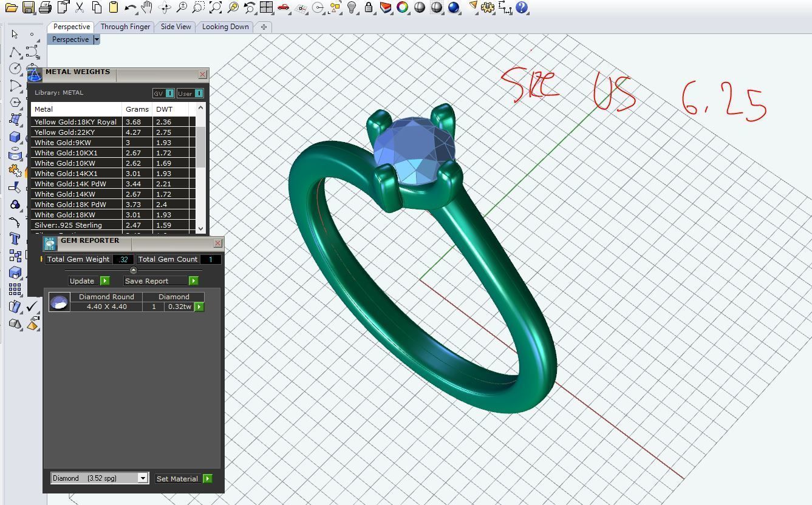The height and width of the screenshot is (505, 812).
Task: Switch to the Through Finger viewport tab
Action: 125,27
